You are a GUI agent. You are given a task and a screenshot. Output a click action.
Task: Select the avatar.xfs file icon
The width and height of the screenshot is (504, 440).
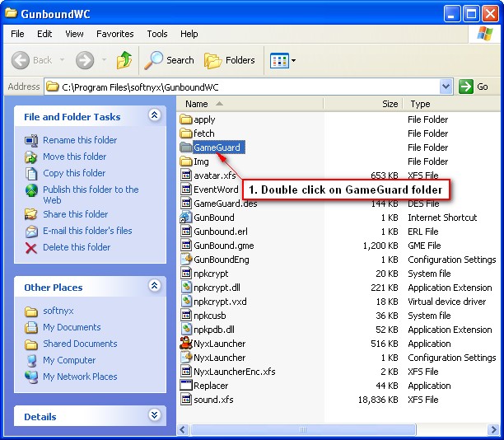pos(186,176)
